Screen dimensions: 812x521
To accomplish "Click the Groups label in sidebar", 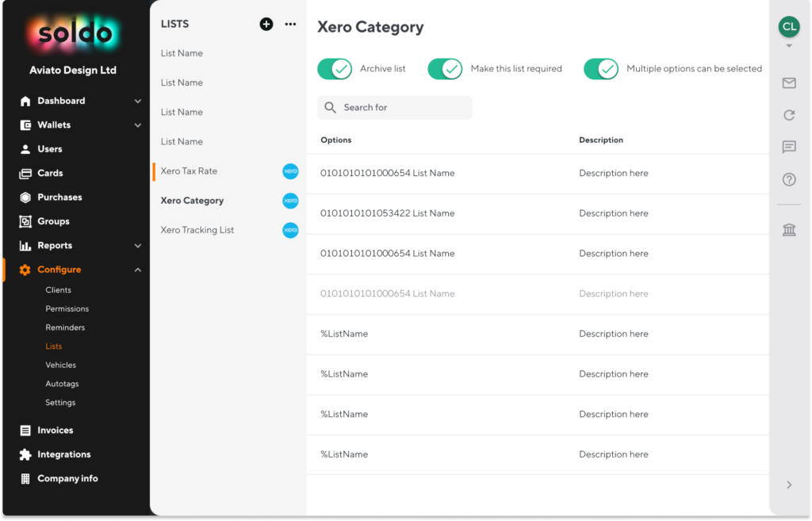I will [x=53, y=221].
